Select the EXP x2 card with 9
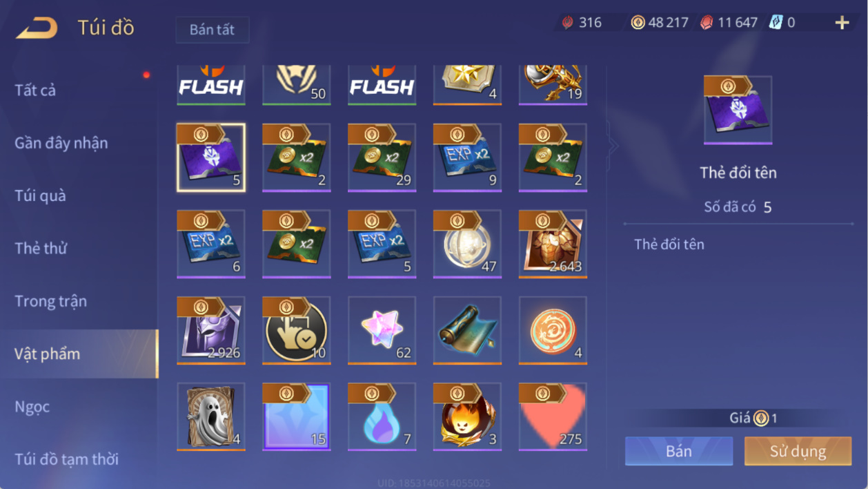 [468, 157]
